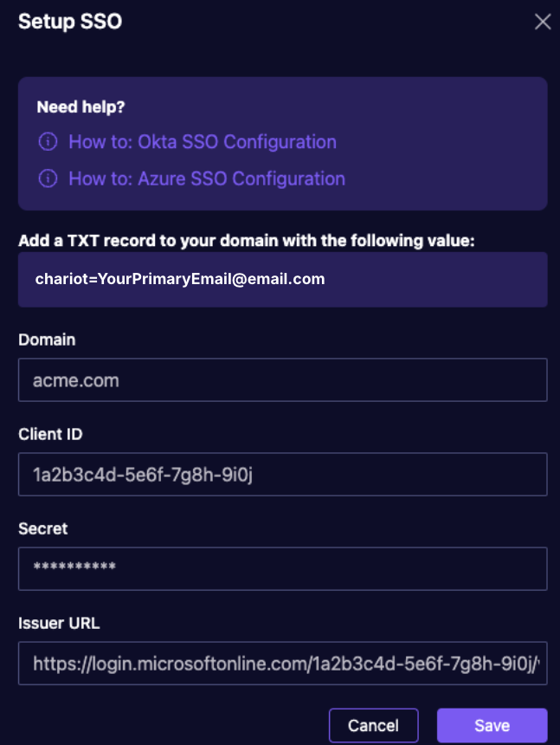Click the Need help? heading
Image resolution: width=560 pixels, height=745 pixels.
(80, 107)
